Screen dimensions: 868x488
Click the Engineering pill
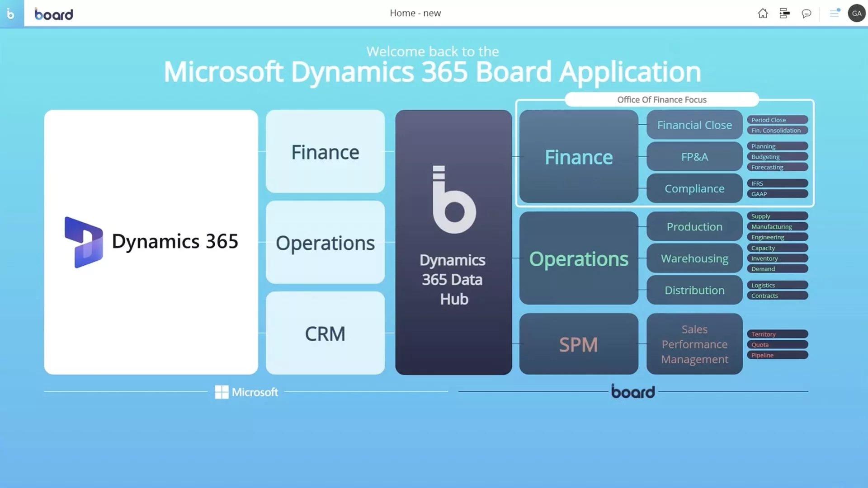pos(777,237)
